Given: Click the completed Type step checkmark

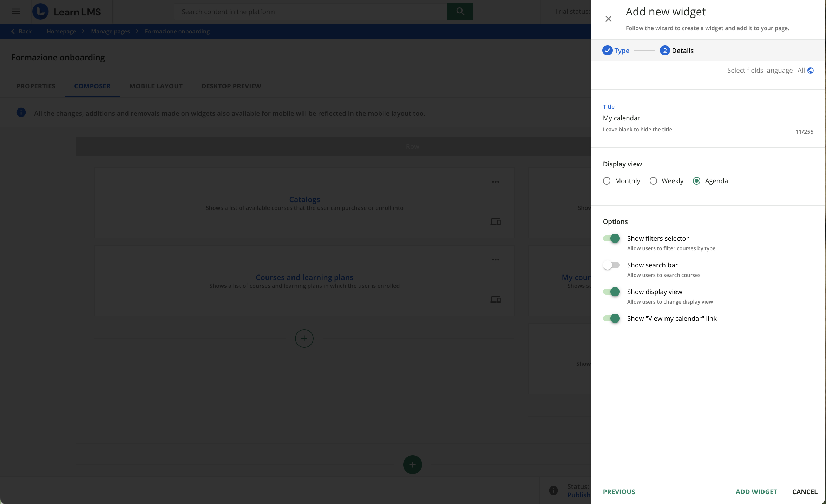Looking at the screenshot, I should 607,51.
